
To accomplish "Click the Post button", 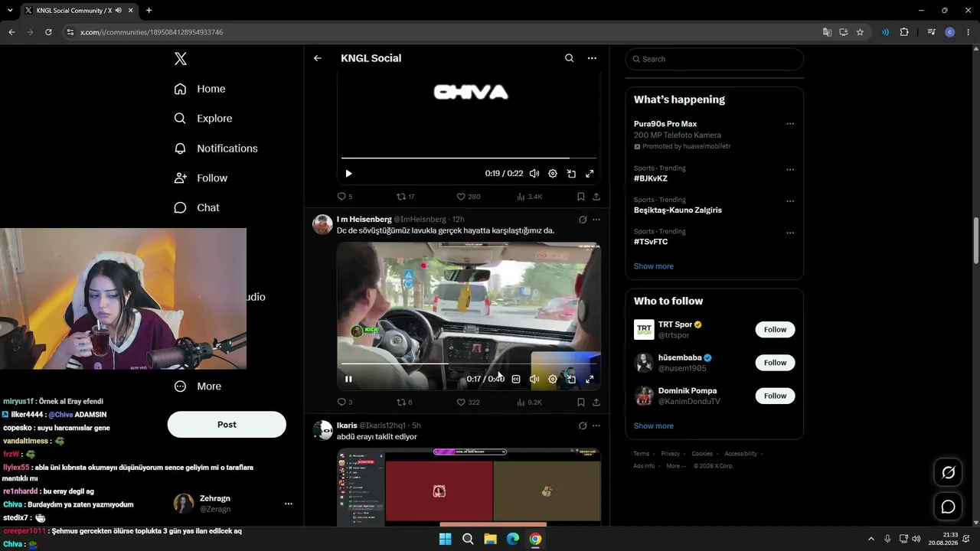I will click(x=227, y=425).
